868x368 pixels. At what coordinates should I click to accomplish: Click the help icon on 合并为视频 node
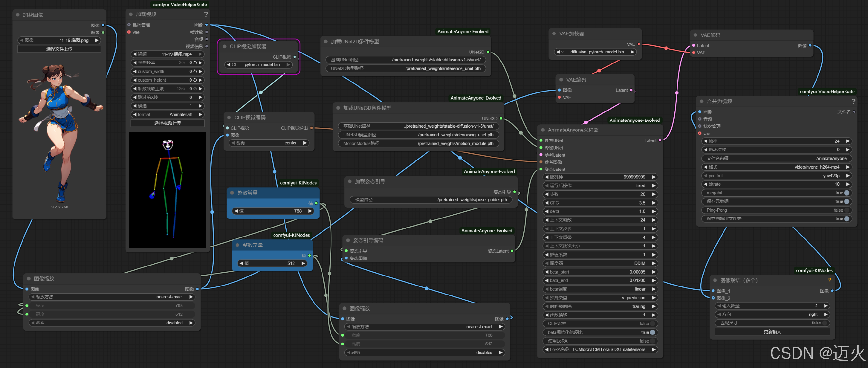(853, 101)
